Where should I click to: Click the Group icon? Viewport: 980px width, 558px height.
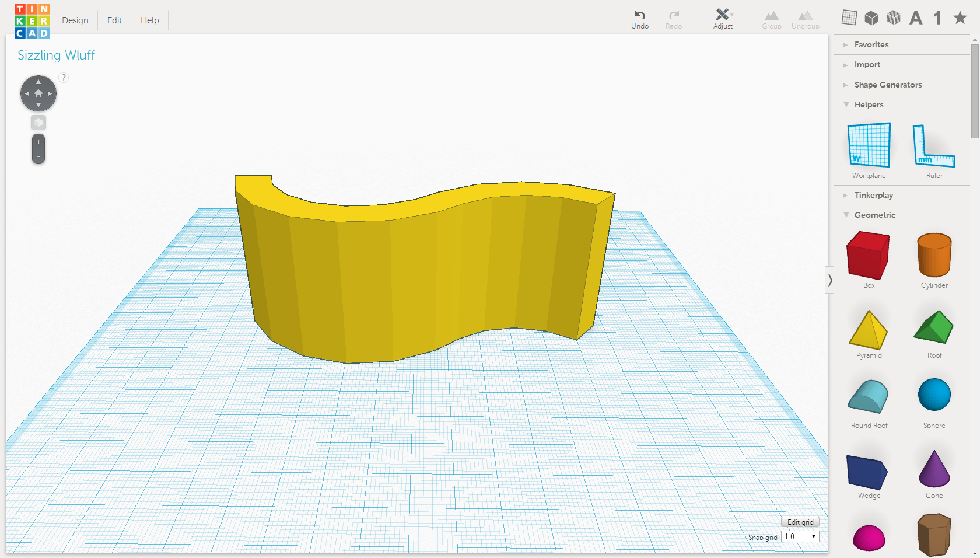[771, 18]
